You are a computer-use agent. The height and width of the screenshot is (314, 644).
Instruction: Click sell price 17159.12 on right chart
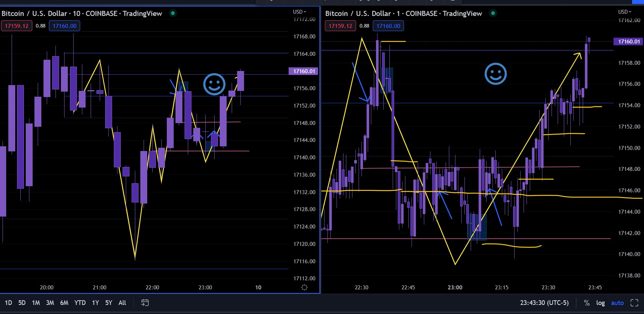340,26
